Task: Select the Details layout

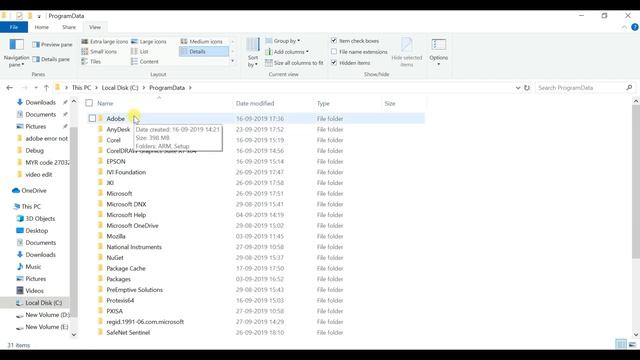Action: pos(204,51)
